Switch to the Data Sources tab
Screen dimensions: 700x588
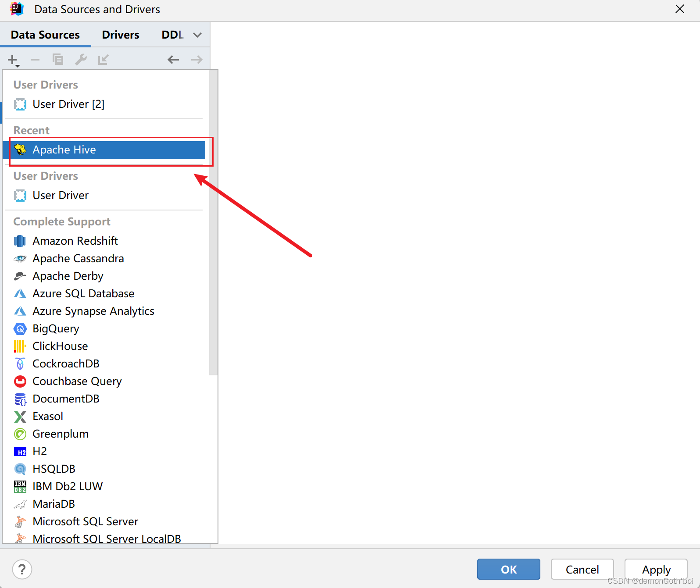(x=45, y=35)
